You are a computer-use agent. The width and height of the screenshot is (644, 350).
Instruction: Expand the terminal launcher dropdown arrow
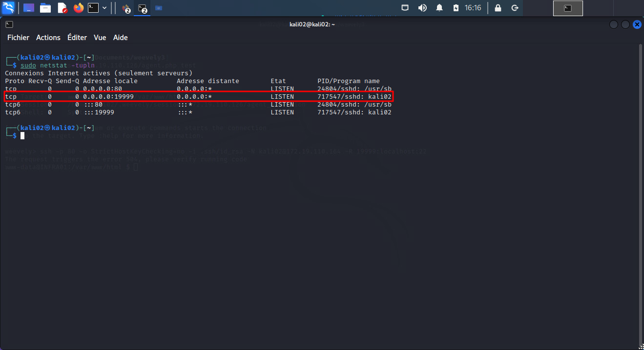104,8
